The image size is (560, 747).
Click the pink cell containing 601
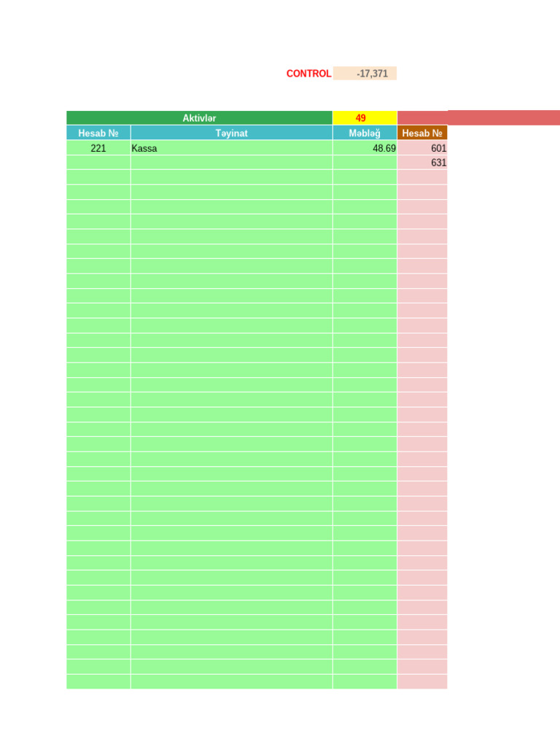click(422, 148)
